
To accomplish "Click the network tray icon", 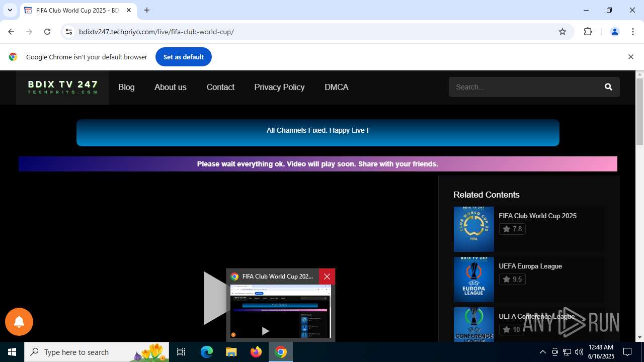I will tap(567, 352).
